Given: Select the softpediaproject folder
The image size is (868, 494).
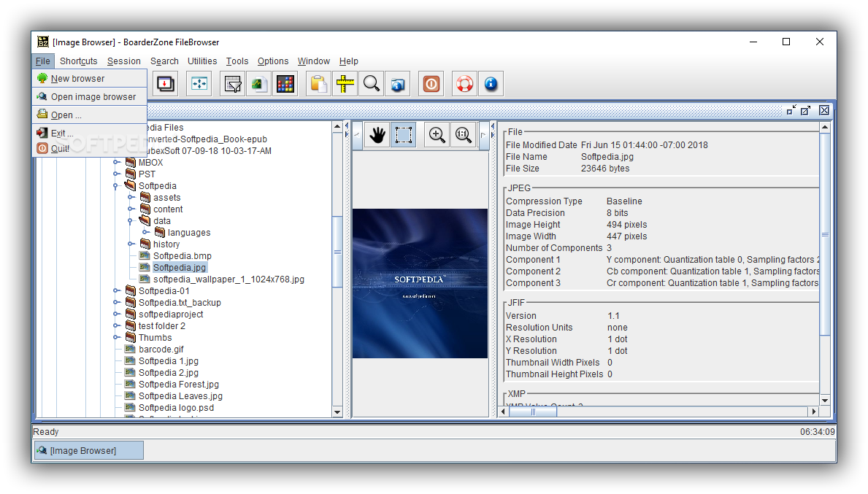Looking at the screenshot, I should click(171, 314).
